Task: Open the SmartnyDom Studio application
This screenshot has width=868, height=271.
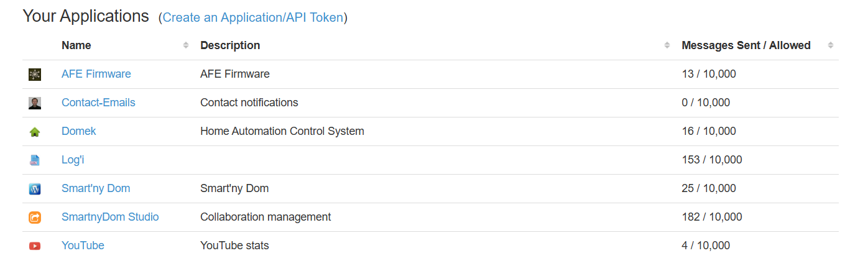Action: click(110, 217)
